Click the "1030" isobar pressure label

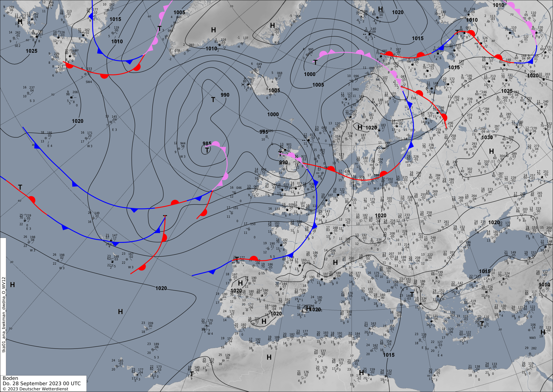click(x=487, y=138)
